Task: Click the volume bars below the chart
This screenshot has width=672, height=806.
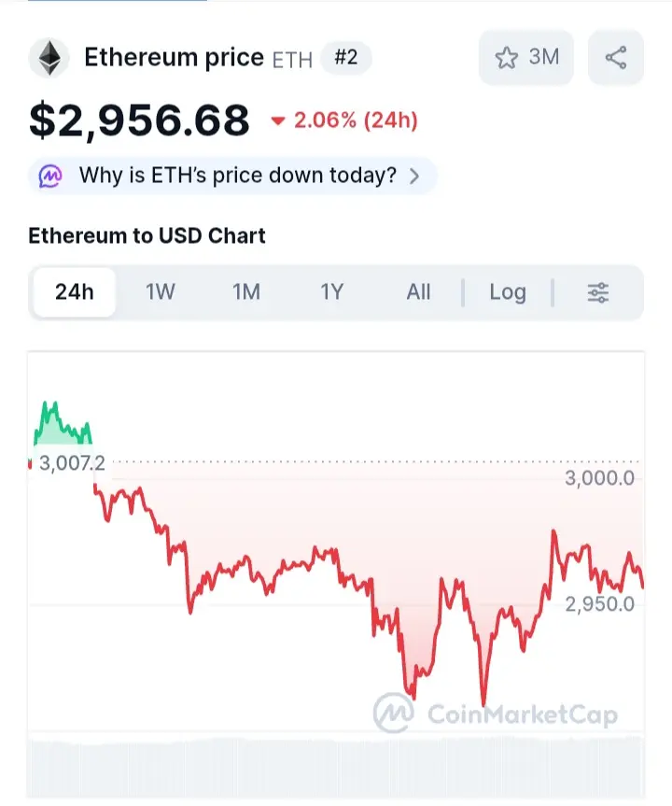Action: [x=336, y=768]
